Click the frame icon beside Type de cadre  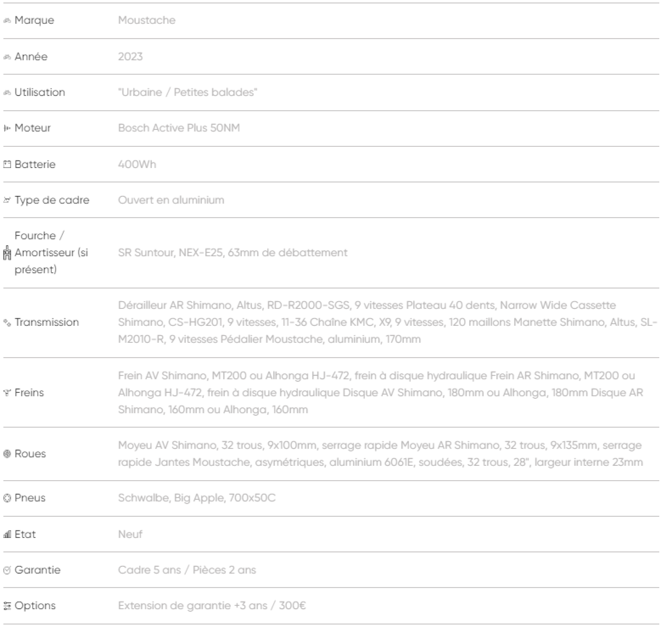7,200
